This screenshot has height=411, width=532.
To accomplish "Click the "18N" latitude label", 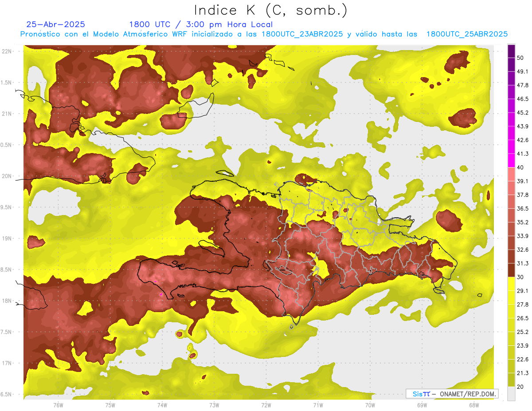I will coord(7,301).
